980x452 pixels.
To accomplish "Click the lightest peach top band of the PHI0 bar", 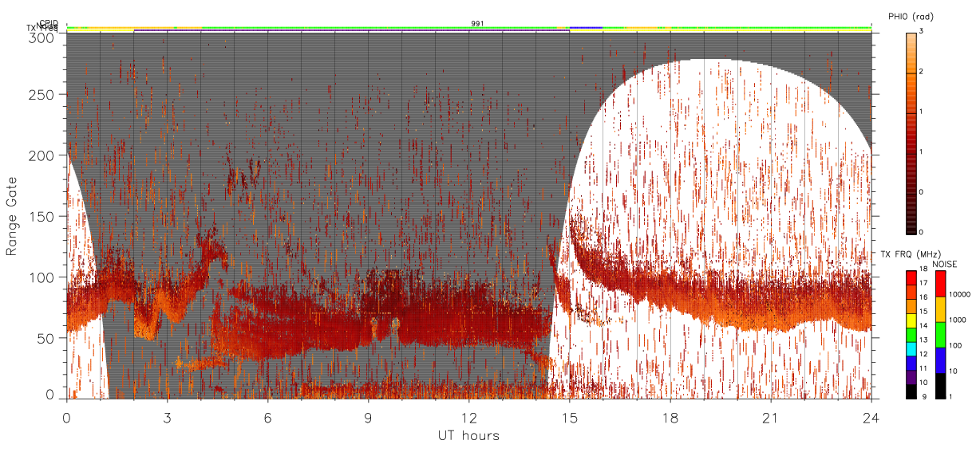I will (911, 36).
